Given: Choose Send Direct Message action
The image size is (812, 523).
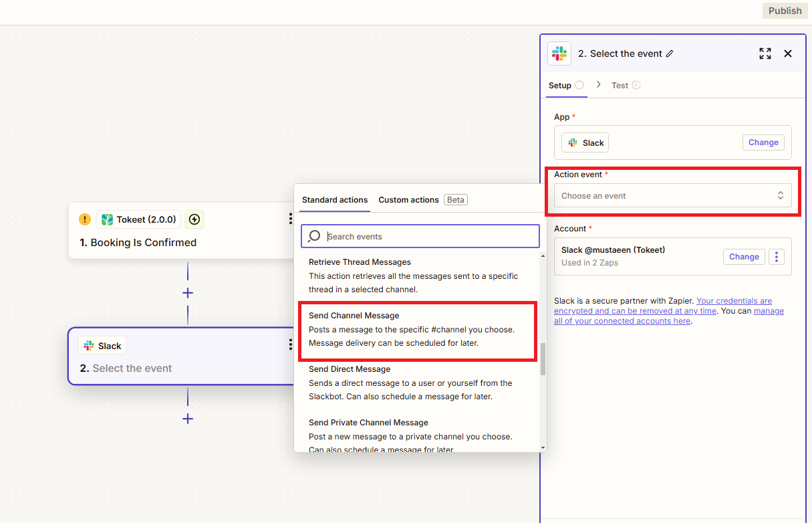Looking at the screenshot, I should click(x=419, y=383).
